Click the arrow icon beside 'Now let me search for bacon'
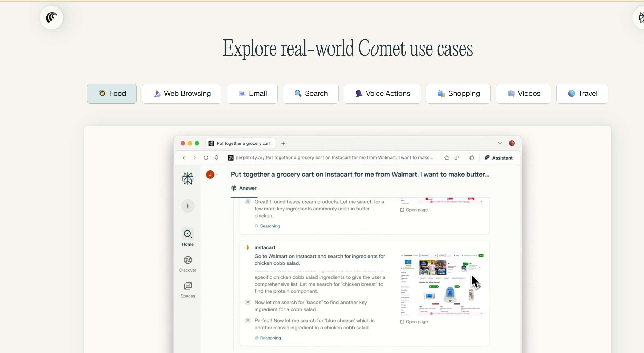This screenshot has width=644, height=353. coord(248,302)
